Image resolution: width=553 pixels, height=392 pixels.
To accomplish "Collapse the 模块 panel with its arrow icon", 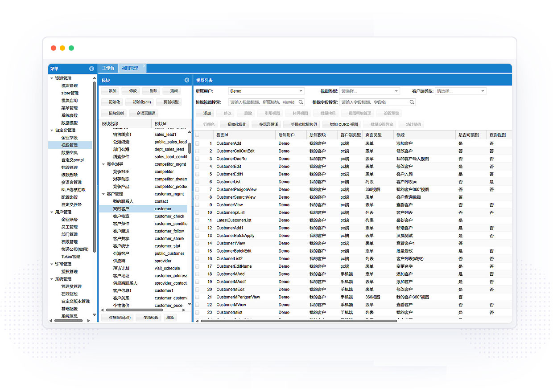I will [187, 80].
